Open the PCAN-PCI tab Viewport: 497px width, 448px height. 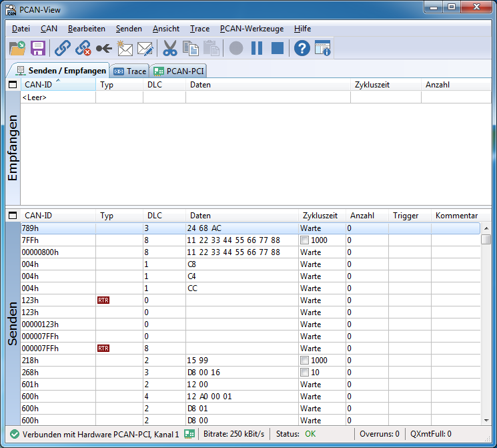(x=179, y=71)
